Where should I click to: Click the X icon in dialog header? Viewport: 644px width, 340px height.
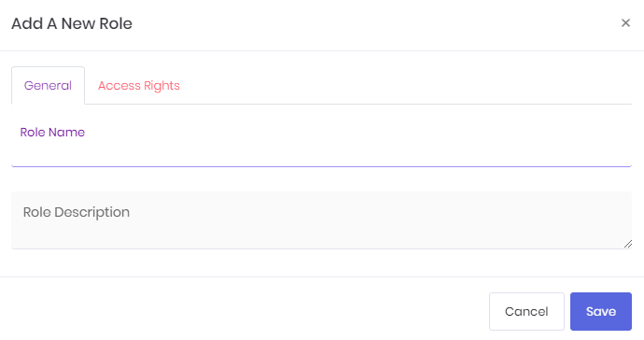[x=625, y=23]
